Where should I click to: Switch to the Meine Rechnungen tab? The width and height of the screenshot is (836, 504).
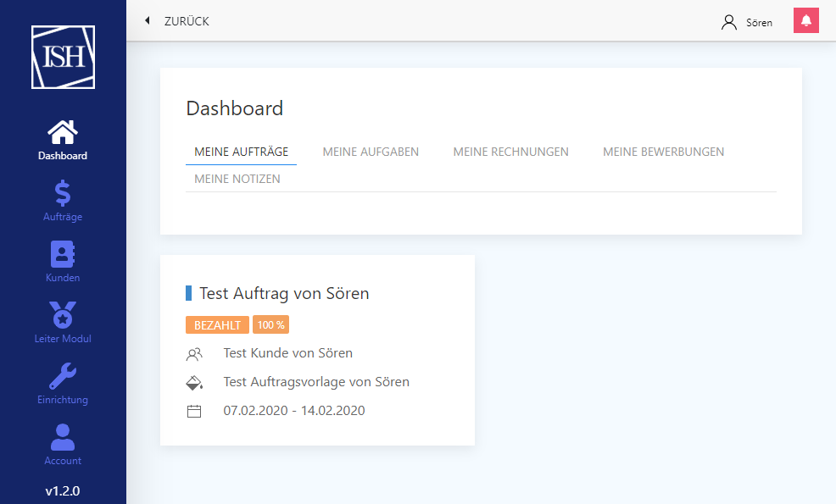point(510,152)
